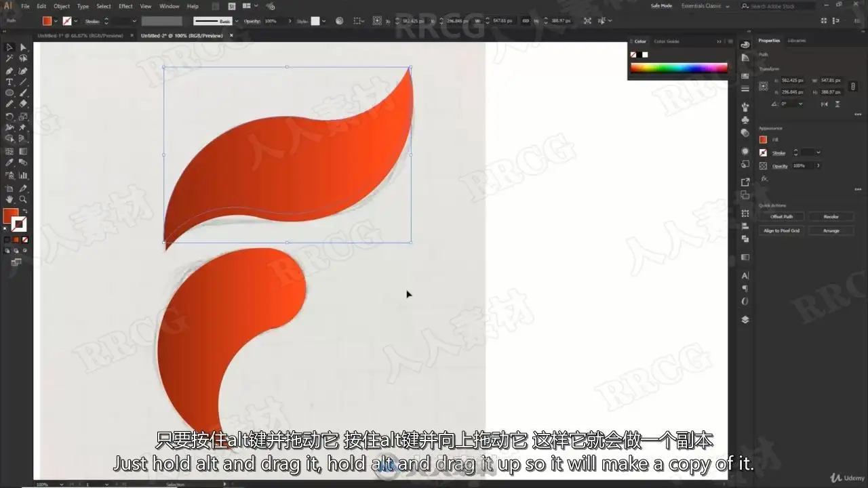
Task: Select the Direct Selection tool
Action: tap(23, 47)
